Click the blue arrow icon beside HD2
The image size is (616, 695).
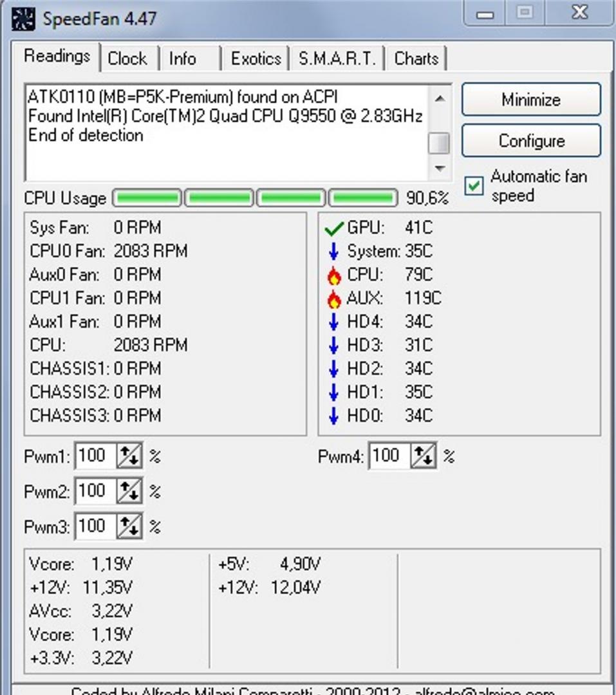coord(333,369)
